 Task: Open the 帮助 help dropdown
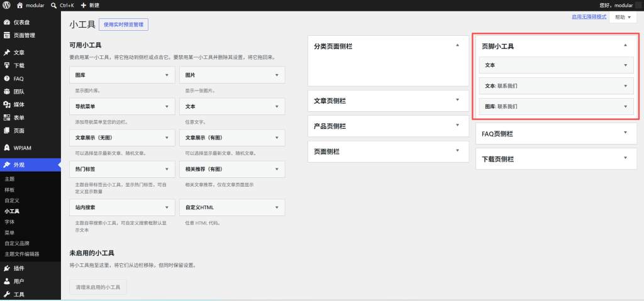click(623, 17)
